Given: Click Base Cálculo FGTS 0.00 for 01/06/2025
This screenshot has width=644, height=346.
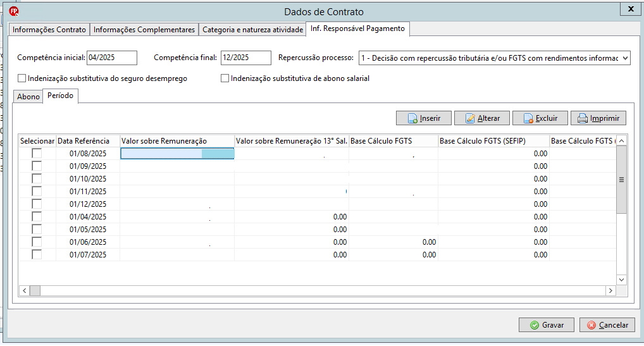Looking at the screenshot, I should pyautogui.click(x=429, y=242).
